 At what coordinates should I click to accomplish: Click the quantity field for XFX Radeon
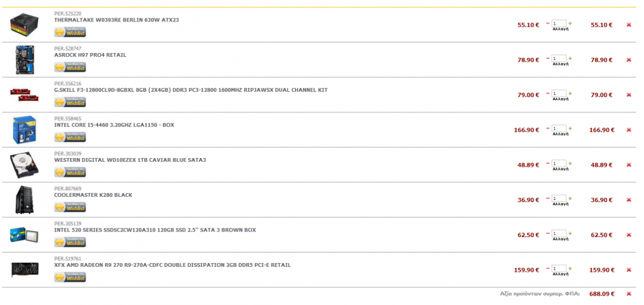[x=559, y=269]
